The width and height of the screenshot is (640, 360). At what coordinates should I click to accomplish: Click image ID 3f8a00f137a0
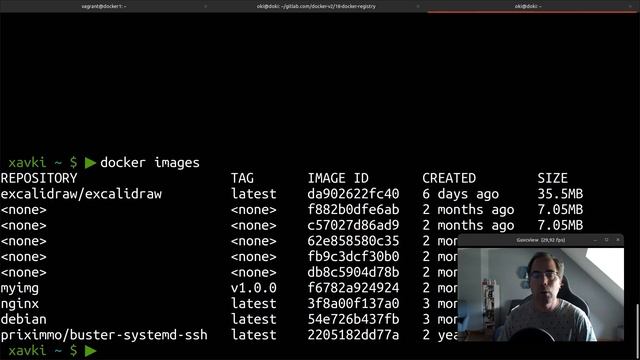click(353, 303)
